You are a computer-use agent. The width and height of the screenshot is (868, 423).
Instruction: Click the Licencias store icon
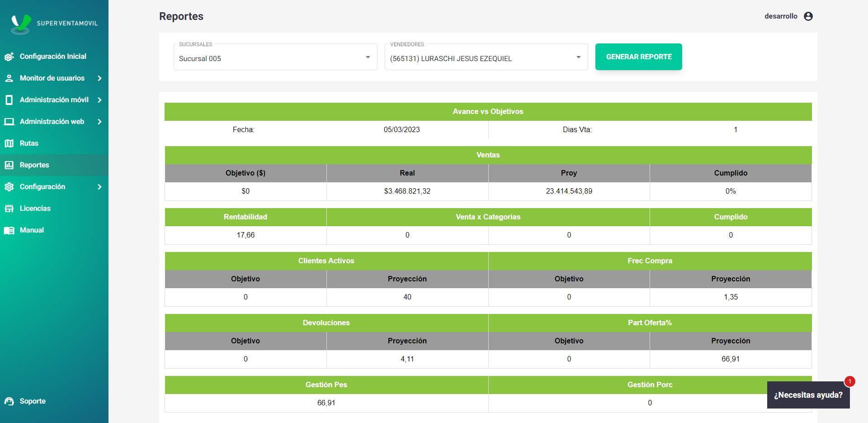[x=9, y=209]
